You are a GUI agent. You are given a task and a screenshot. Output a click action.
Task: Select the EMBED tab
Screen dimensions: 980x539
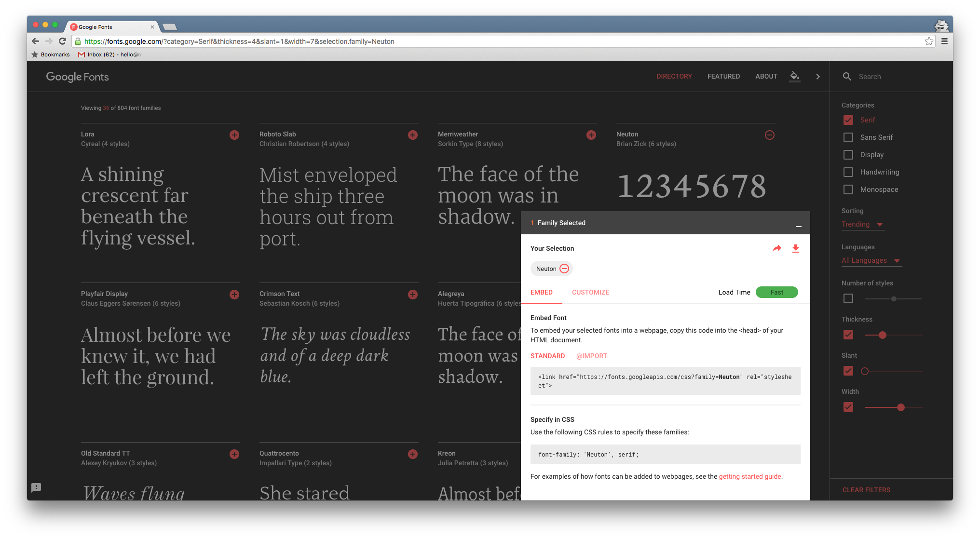click(542, 292)
